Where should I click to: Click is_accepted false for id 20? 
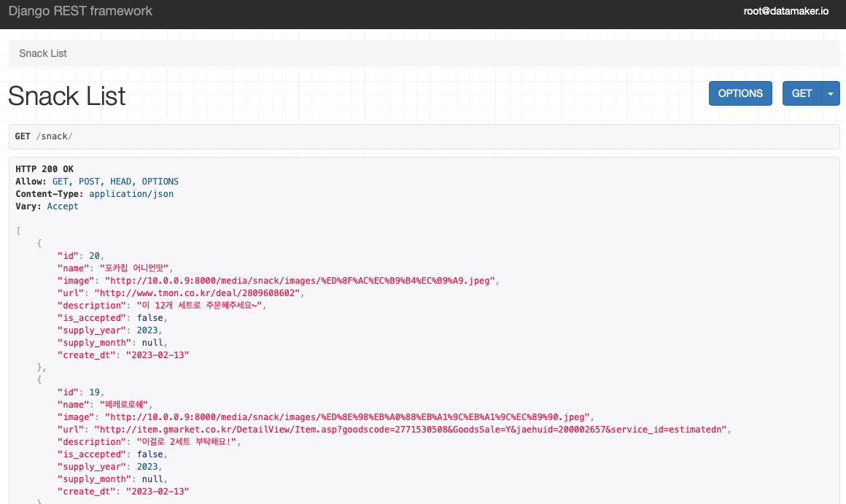coord(150,318)
